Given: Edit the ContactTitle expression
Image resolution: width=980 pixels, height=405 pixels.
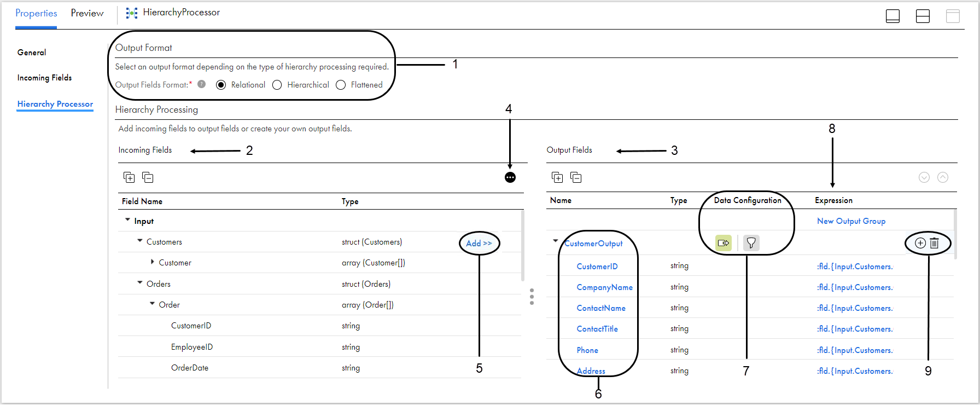Looking at the screenshot, I should point(855,329).
